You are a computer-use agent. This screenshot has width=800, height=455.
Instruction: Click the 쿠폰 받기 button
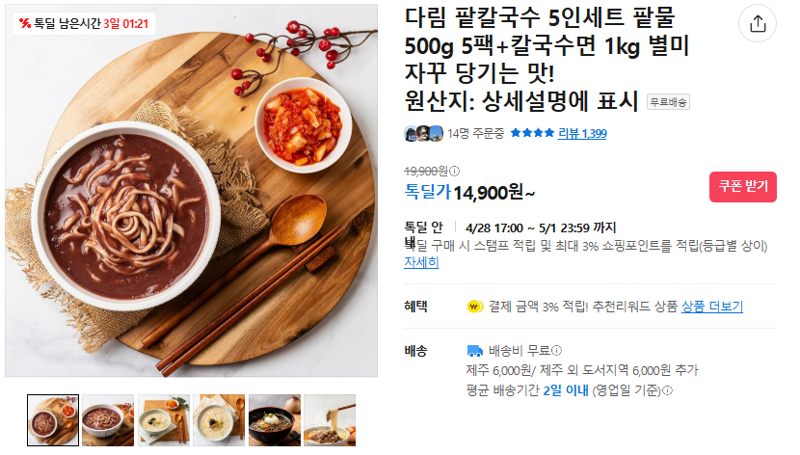click(742, 187)
